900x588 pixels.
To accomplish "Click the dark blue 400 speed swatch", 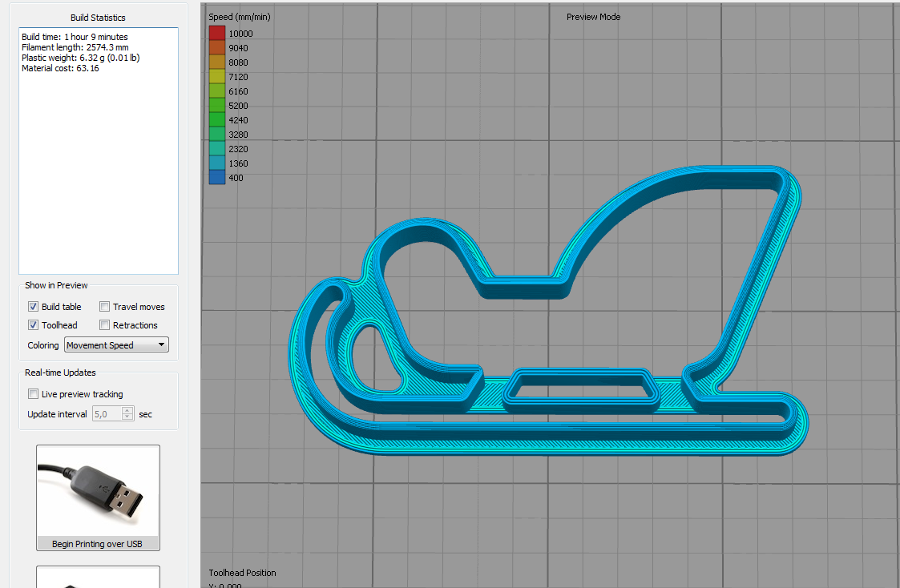I will (x=216, y=178).
